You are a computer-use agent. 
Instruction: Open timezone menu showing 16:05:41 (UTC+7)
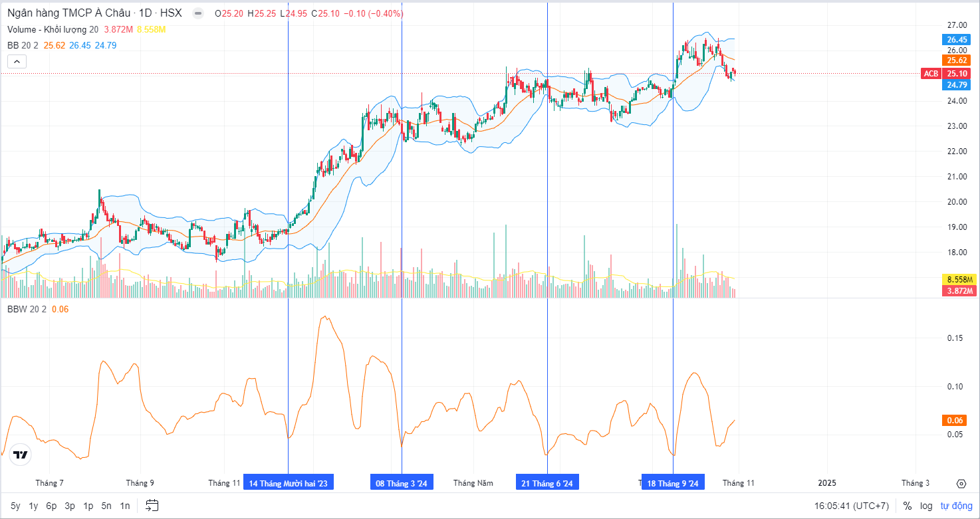pos(852,506)
